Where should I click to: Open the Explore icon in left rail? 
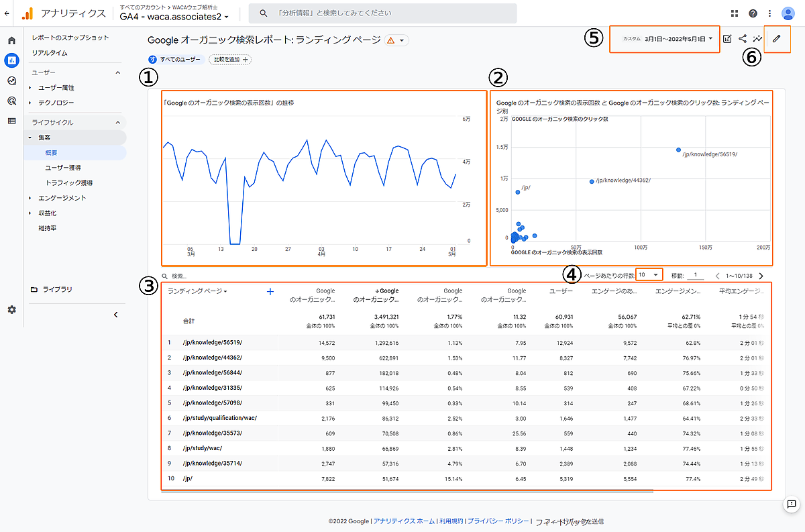11,81
